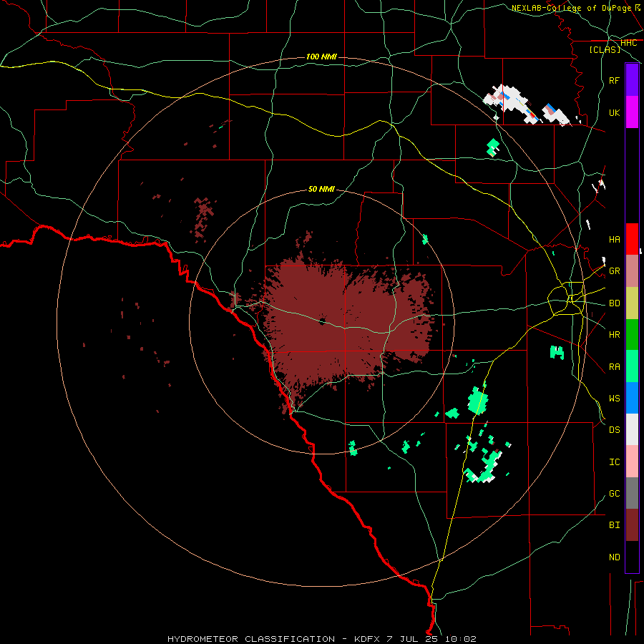The height and width of the screenshot is (644, 644).
Task: Click the black radar site dot at center
Action: click(322, 321)
